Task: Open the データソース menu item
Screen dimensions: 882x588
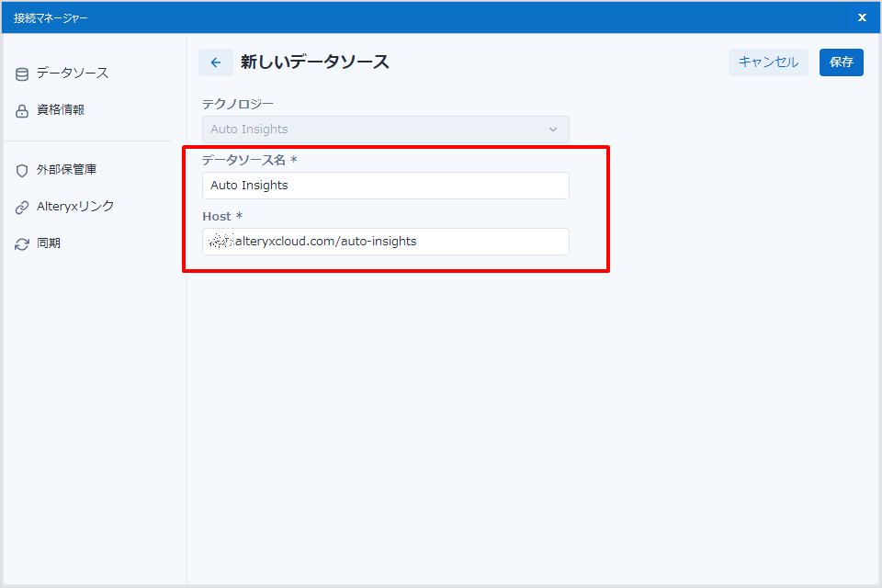Action: click(73, 73)
